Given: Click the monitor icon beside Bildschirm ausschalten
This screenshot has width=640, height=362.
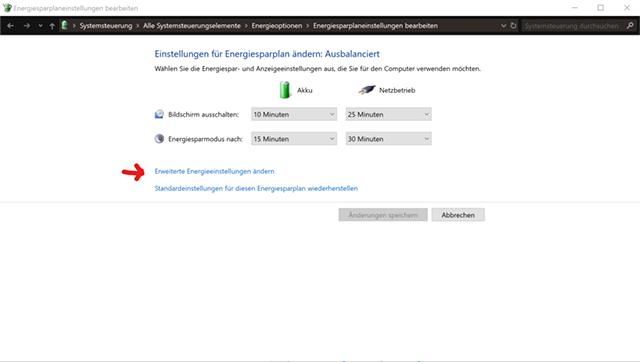Looking at the screenshot, I should pyautogui.click(x=159, y=114).
